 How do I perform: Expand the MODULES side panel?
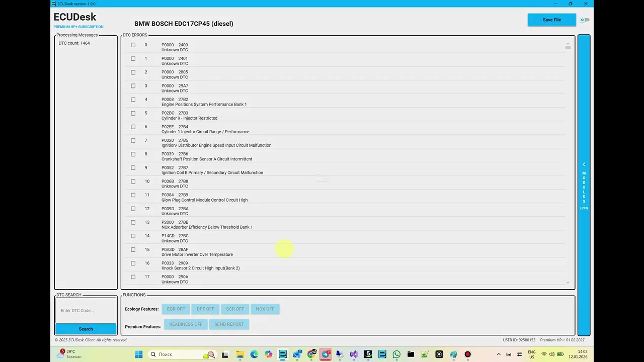[x=584, y=185]
